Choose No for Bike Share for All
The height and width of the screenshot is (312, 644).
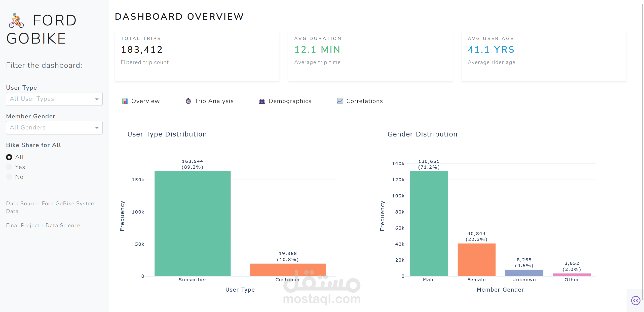(x=9, y=177)
